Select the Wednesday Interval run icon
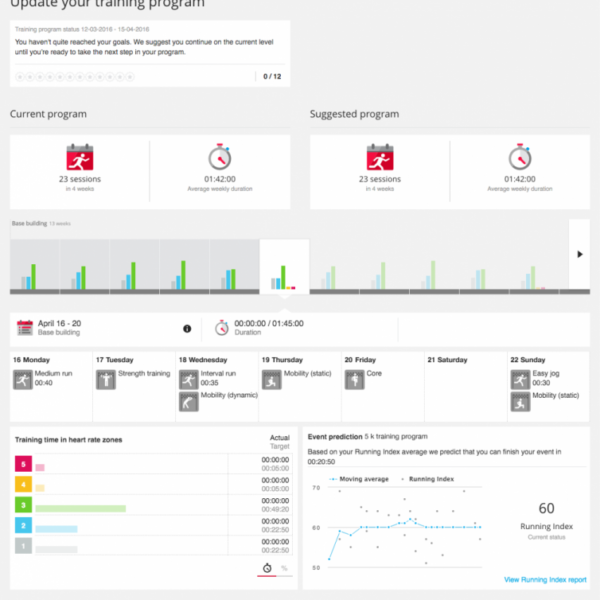 click(188, 379)
